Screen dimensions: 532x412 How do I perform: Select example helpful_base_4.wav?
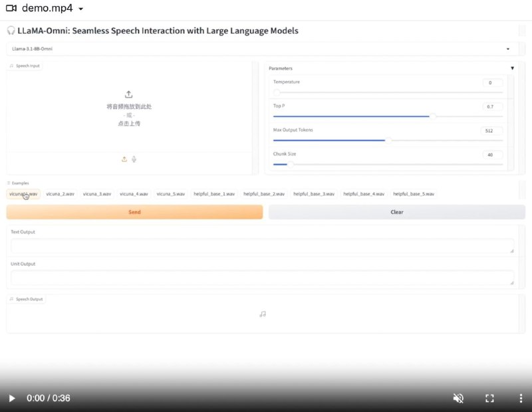coord(364,194)
